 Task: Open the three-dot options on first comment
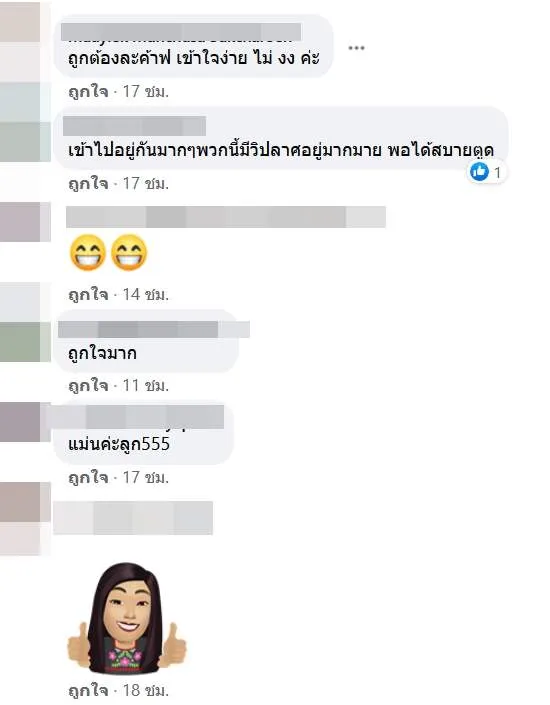click(356, 48)
